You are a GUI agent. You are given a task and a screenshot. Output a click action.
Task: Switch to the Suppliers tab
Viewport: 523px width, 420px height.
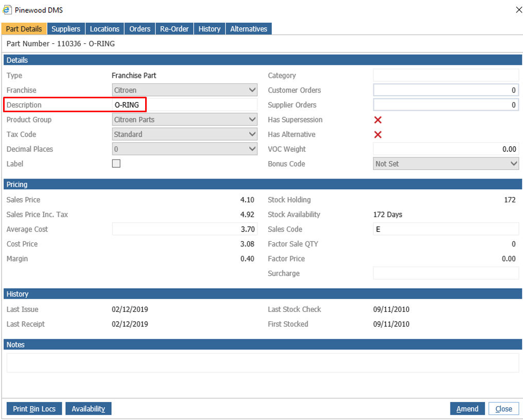(x=65, y=28)
